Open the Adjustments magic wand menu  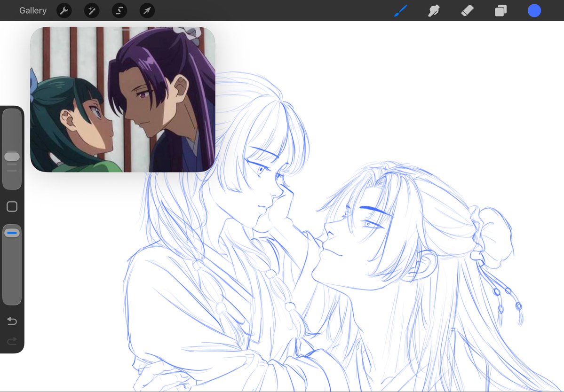(92, 10)
